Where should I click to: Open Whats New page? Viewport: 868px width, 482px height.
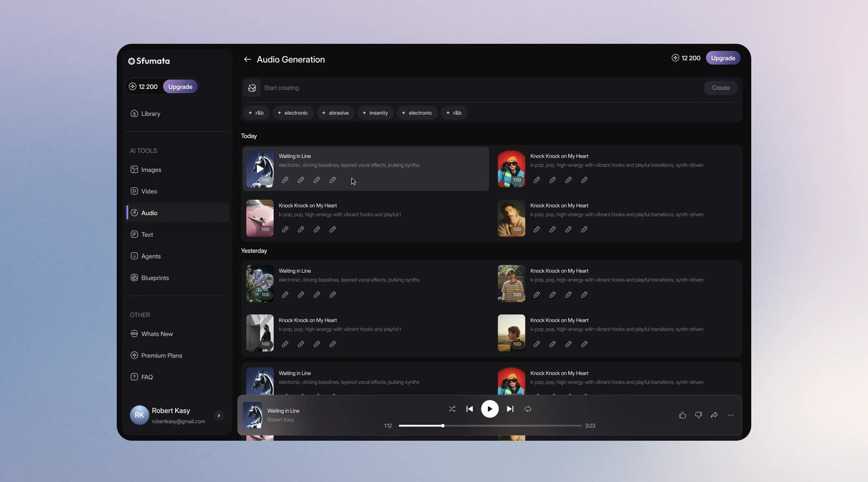[177, 334]
